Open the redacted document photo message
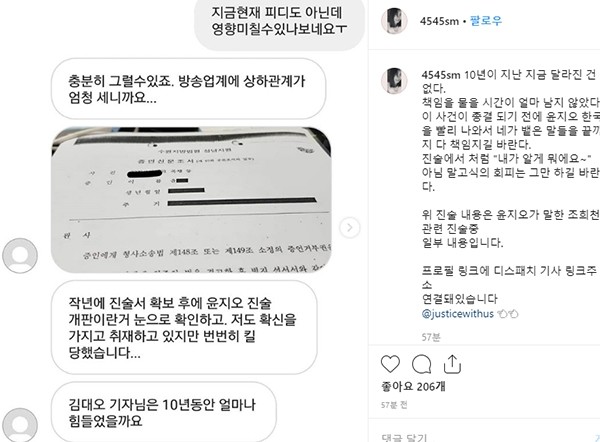Viewport: 600px width, 442px height. coord(191,200)
